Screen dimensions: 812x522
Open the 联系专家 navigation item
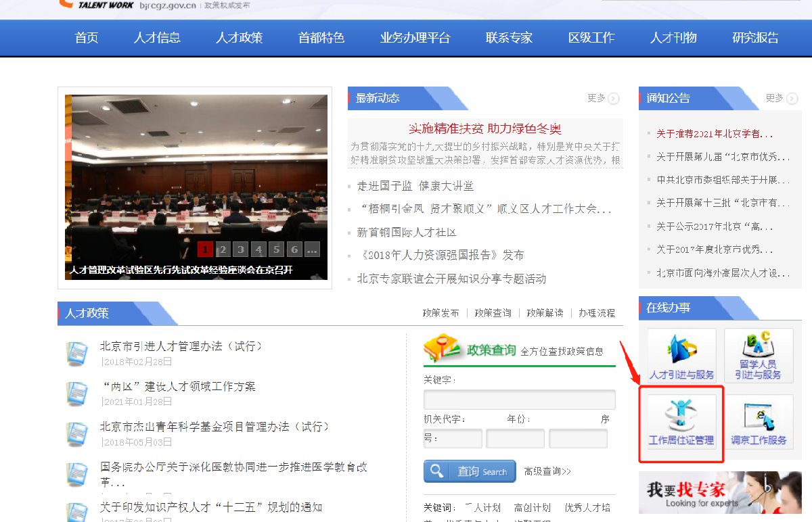coord(510,38)
